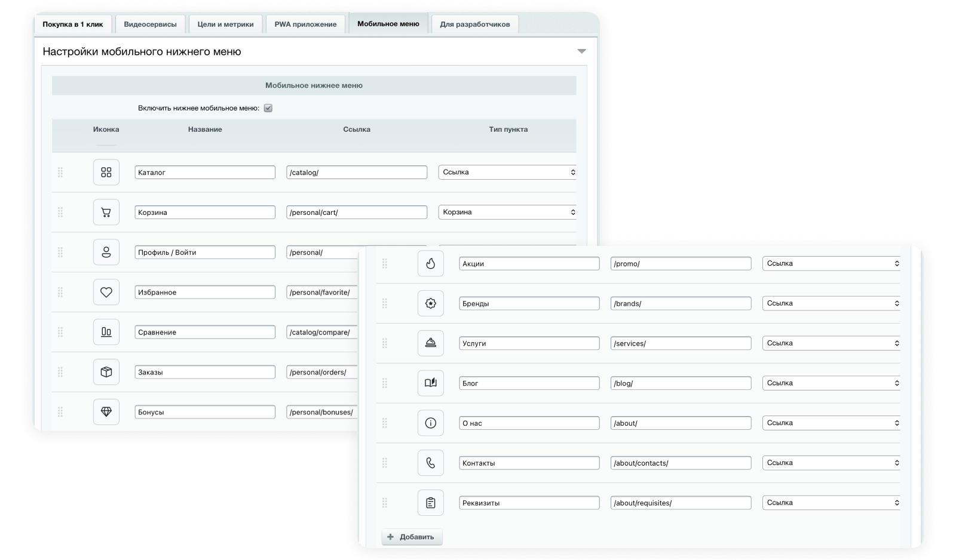Click the cart icon beside Корзина
Screen dimensions: 956x560
(x=106, y=212)
